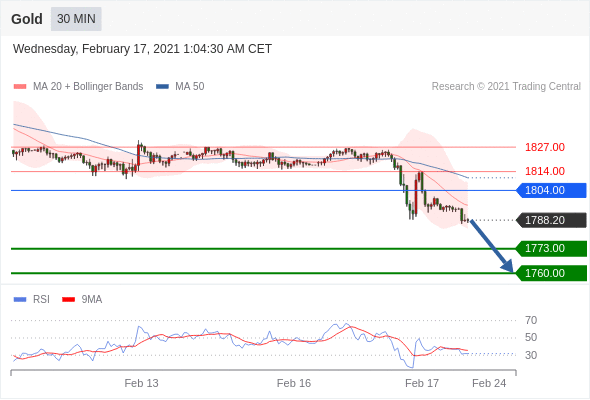
Task: Select the 1804.00 blue pivot price tag
Action: click(x=551, y=190)
